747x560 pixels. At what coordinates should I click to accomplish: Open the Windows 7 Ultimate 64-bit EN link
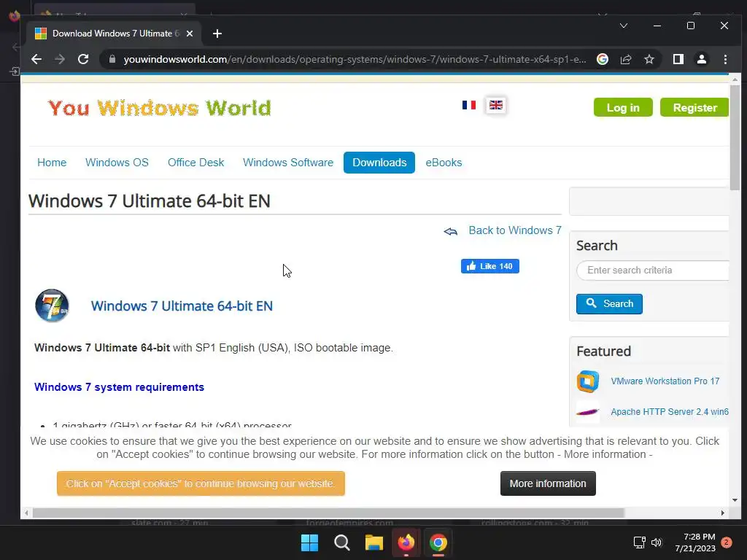pos(182,306)
